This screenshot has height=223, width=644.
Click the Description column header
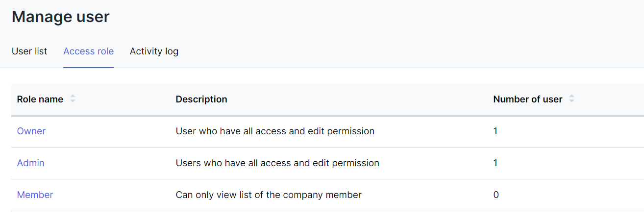[201, 99]
